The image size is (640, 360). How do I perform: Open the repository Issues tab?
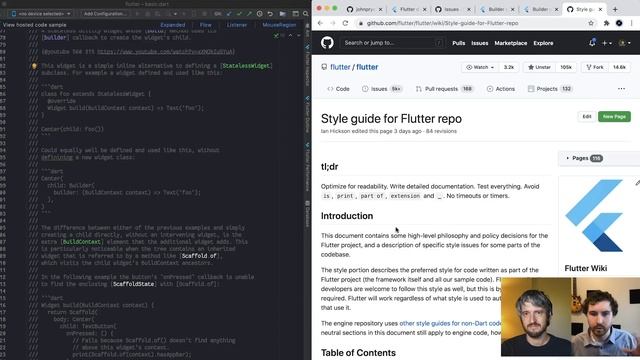[x=382, y=89]
